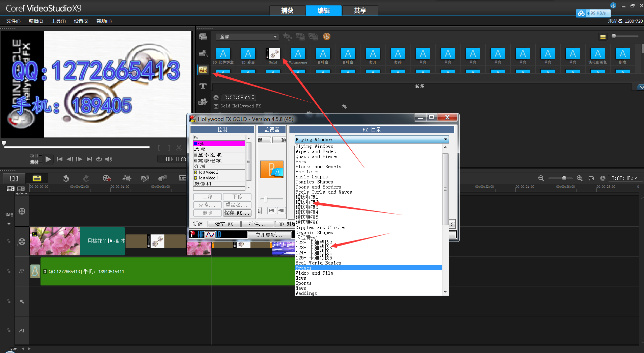The image size is (644, 353).
Task: Expand track manager down arrow
Action: [9, 224]
